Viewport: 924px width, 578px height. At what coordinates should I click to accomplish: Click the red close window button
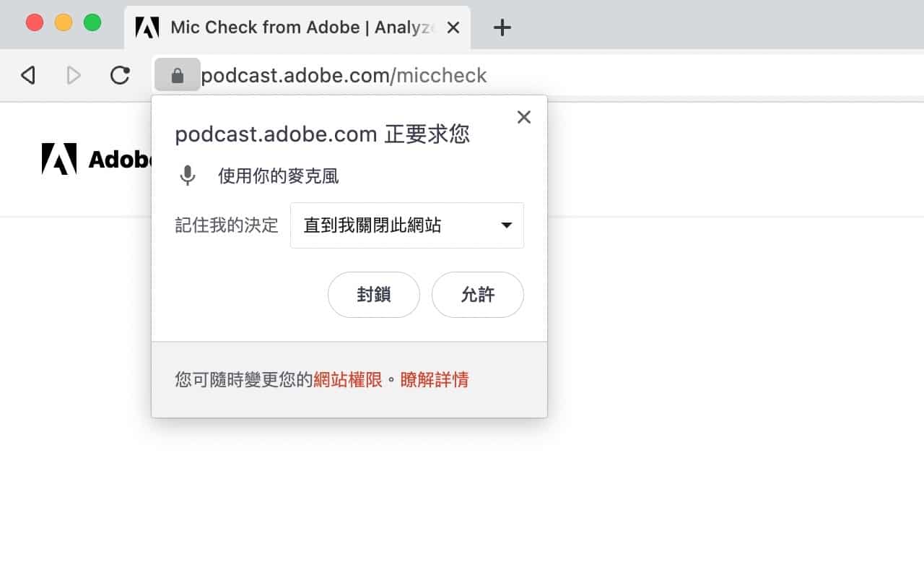pyautogui.click(x=35, y=22)
